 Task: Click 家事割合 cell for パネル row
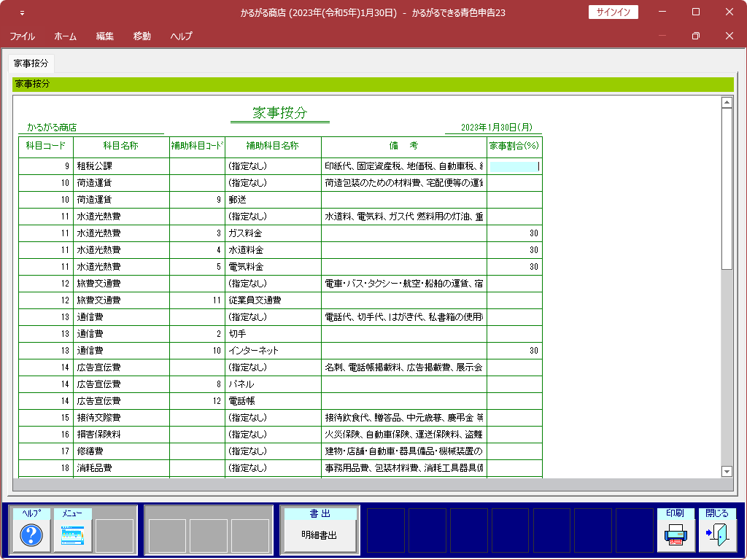[x=514, y=384]
